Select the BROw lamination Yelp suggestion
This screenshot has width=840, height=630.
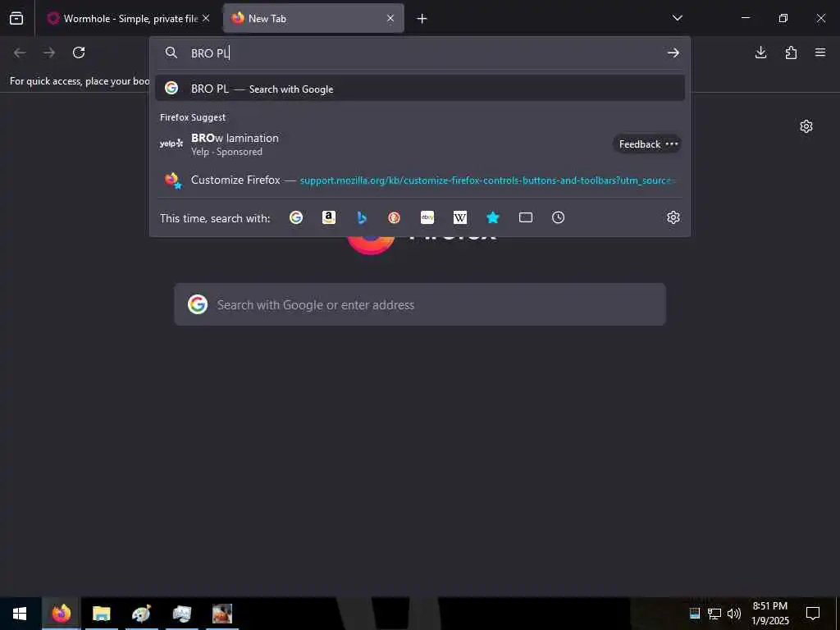click(420, 144)
